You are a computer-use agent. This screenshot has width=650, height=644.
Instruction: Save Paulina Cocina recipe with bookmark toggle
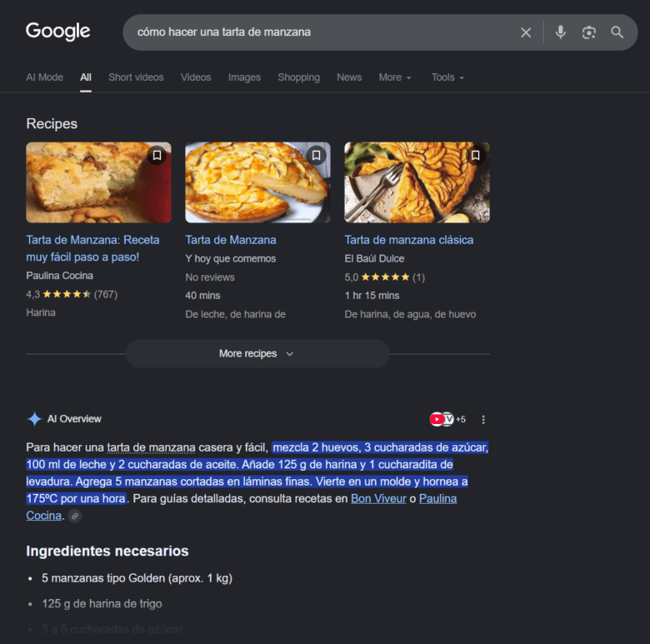[157, 156]
